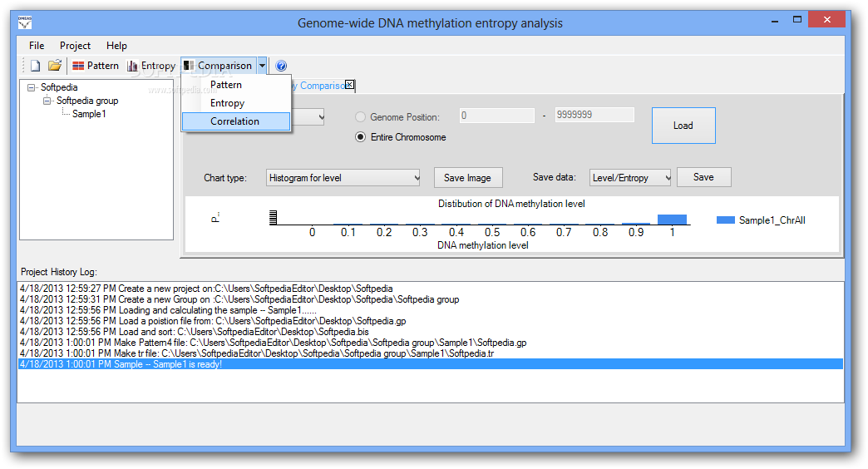
Task: Click the application icon in title bar
Action: pos(25,22)
